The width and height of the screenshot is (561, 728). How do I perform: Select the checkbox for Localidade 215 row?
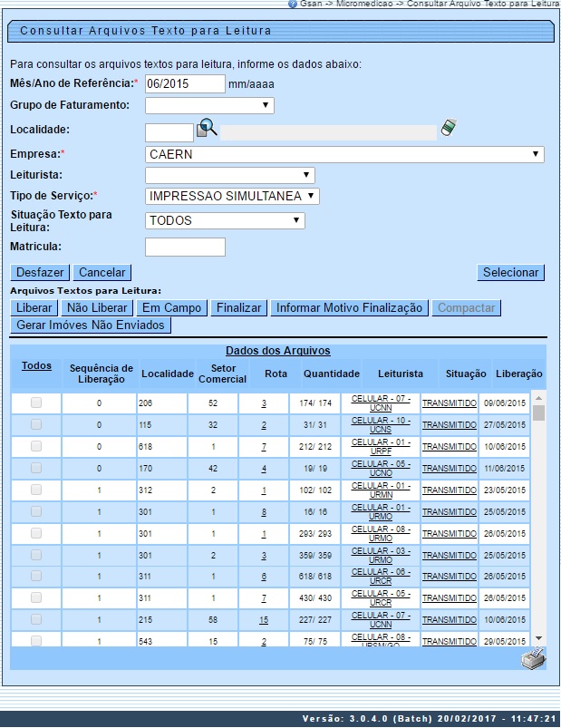coord(36,620)
